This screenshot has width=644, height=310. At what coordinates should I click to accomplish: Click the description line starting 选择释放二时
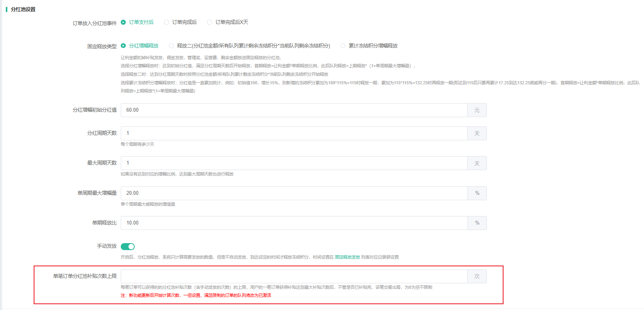(x=224, y=74)
